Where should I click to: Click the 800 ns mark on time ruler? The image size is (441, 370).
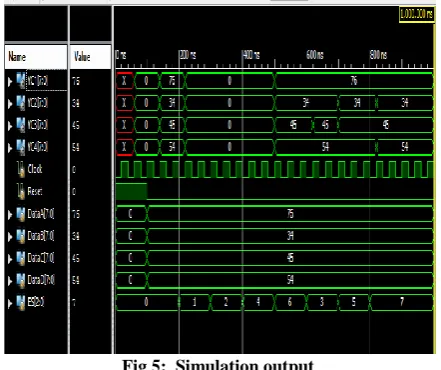pos(378,55)
